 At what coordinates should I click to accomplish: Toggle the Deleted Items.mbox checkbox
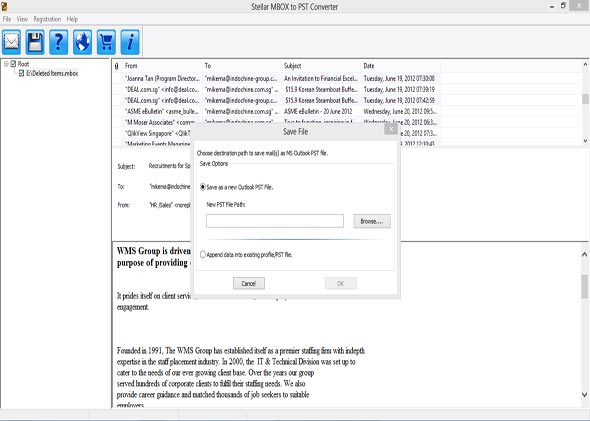point(21,73)
